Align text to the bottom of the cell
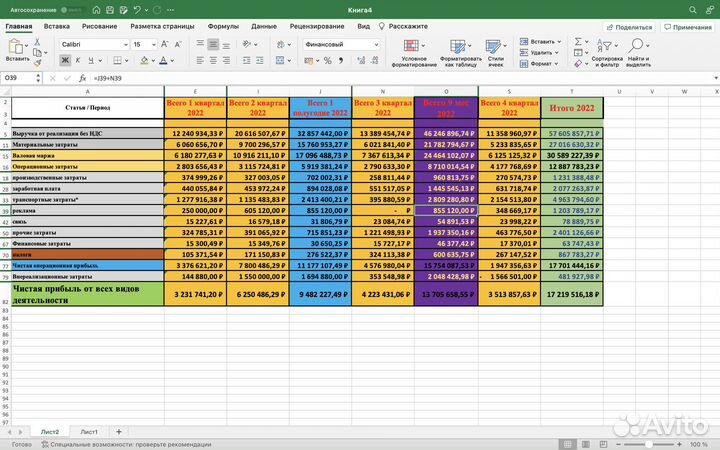Screen dimensions: 720x450 pyautogui.click(x=226, y=45)
